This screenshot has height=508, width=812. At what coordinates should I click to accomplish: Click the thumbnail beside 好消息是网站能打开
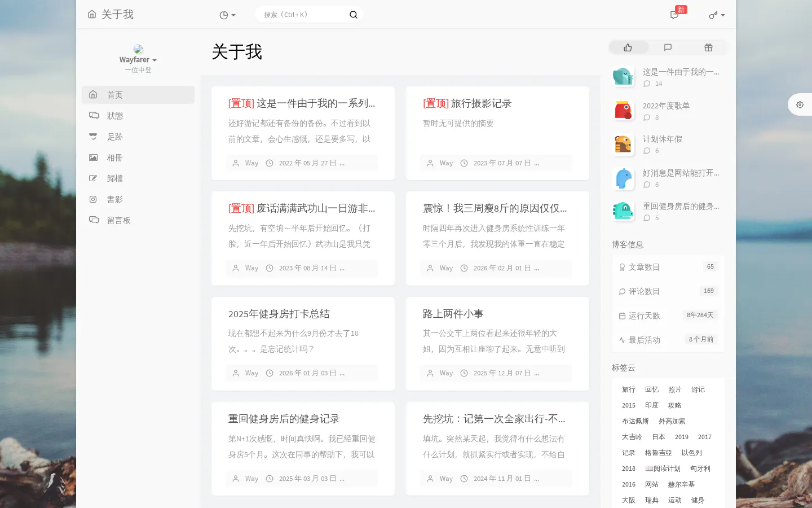624,178
